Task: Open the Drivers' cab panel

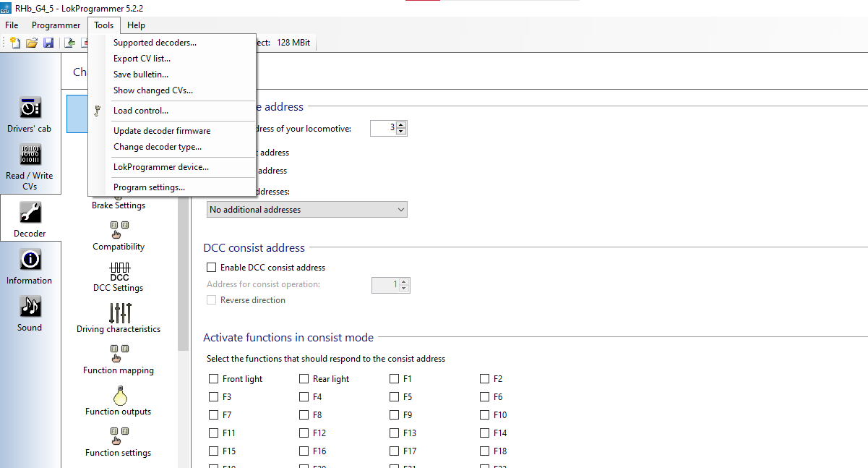Action: [30, 116]
